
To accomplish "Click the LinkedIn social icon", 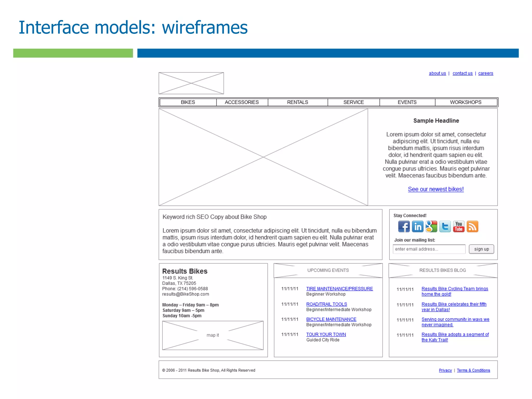I will tap(418, 227).
